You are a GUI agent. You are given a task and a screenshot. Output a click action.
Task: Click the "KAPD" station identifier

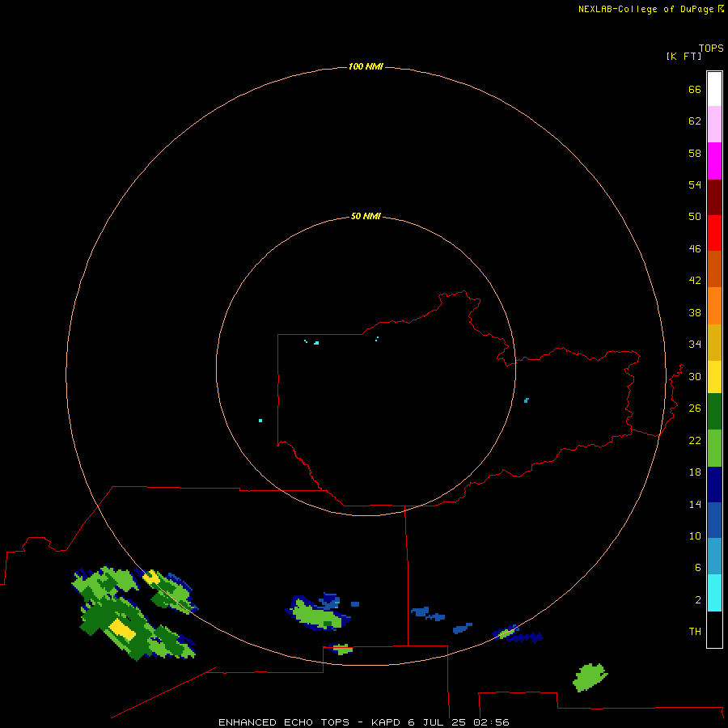click(387, 722)
